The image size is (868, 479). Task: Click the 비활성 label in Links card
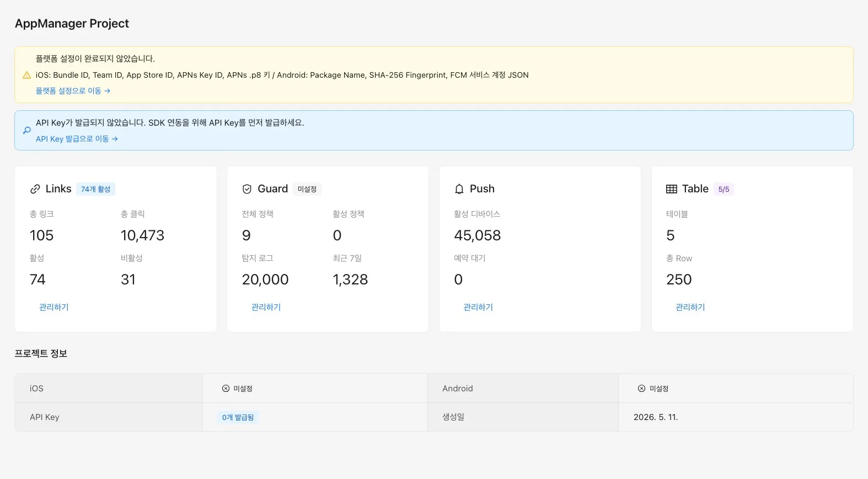132,258
